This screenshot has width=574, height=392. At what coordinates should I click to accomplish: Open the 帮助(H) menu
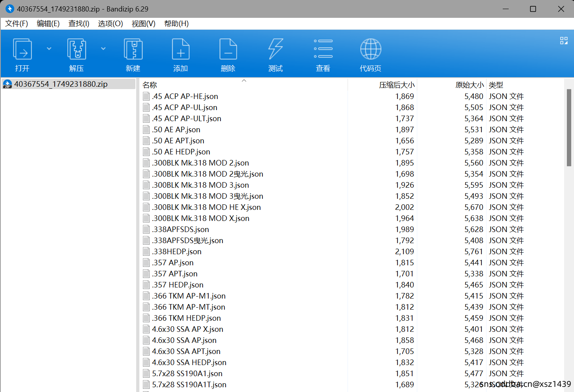[x=177, y=24]
